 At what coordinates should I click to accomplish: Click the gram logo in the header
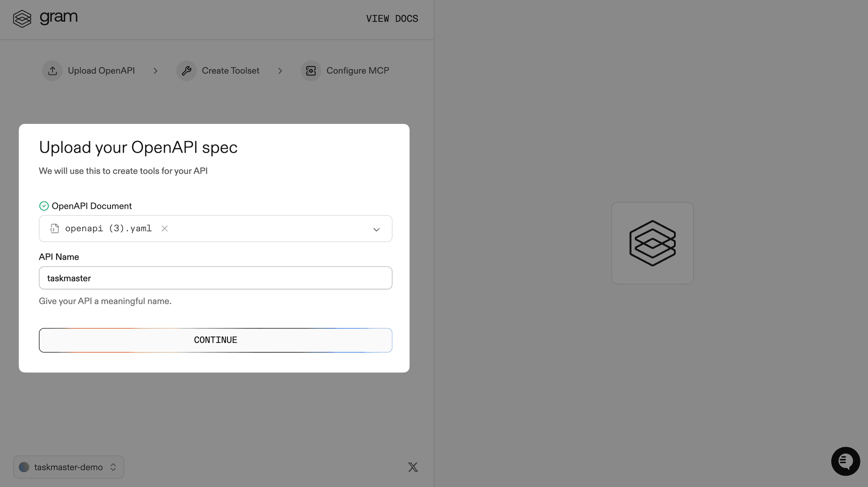click(45, 18)
